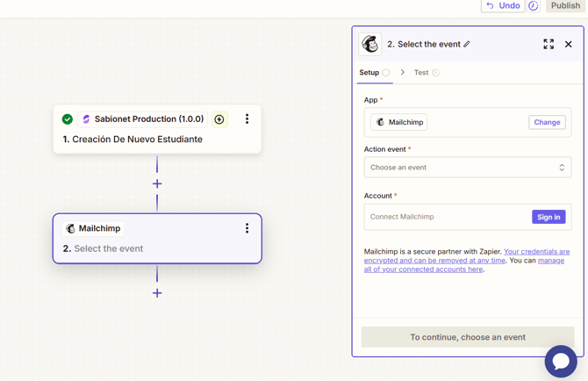Click the Change app button
Viewport: 588px width, 381px height.
click(547, 122)
